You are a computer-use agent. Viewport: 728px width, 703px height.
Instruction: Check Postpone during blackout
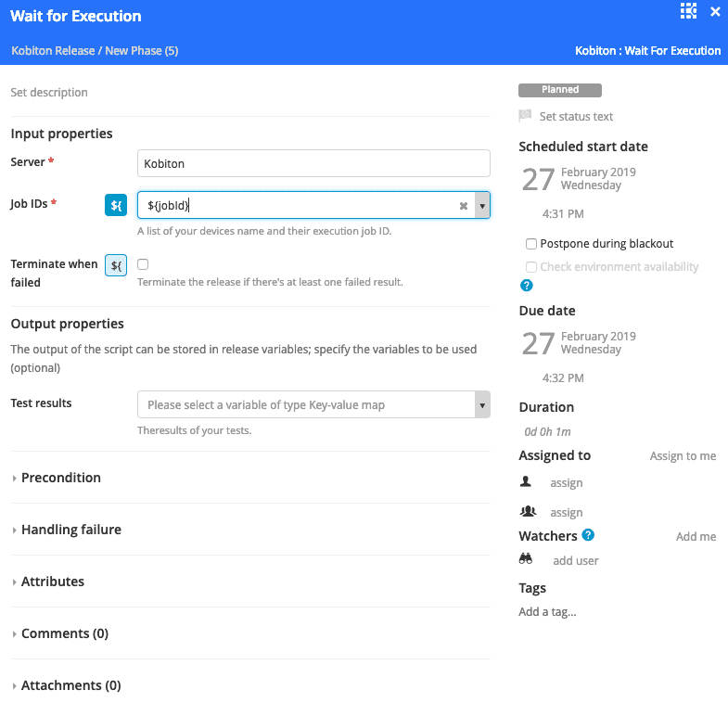click(531, 244)
